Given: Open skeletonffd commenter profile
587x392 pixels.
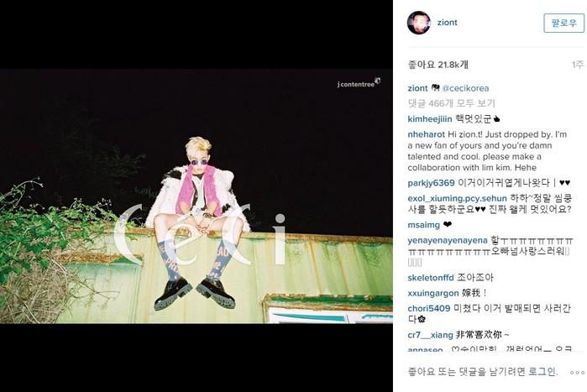Looking at the screenshot, I should tap(431, 278).
